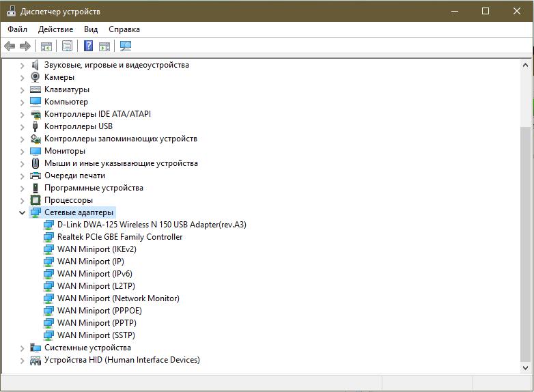The image size is (534, 392).
Task: Click the IDE ATA/ATAPI controller icon
Action: [x=36, y=114]
